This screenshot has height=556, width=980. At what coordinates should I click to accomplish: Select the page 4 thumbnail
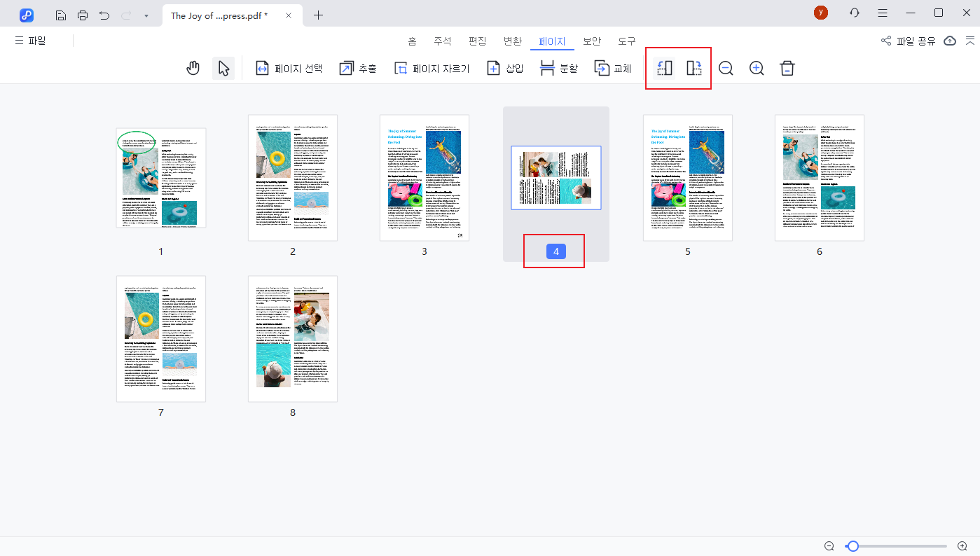(555, 178)
